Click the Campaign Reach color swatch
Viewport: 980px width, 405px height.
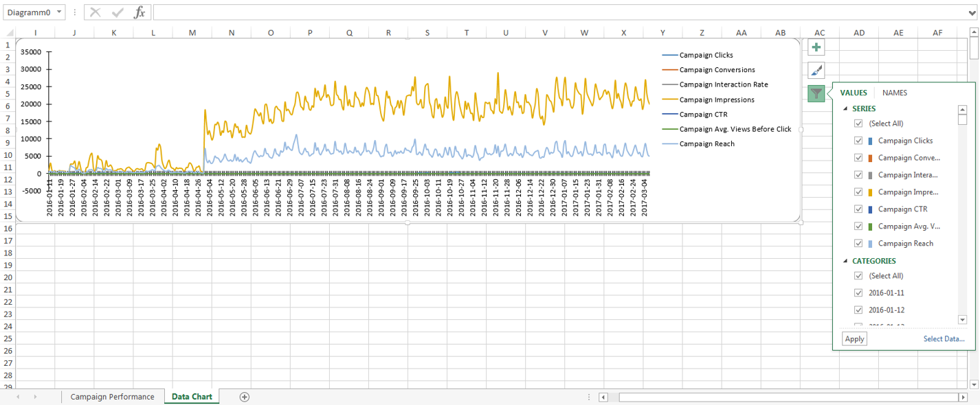871,244
